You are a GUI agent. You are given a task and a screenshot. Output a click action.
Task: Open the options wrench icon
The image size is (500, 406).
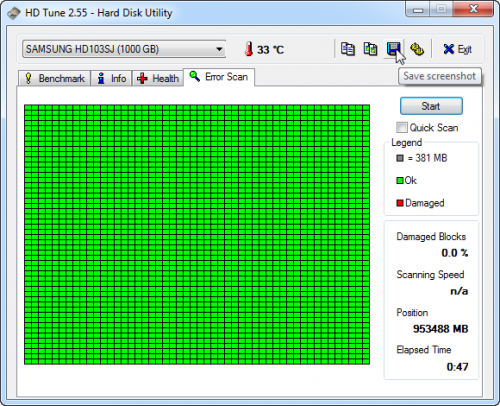pyautogui.click(x=417, y=49)
